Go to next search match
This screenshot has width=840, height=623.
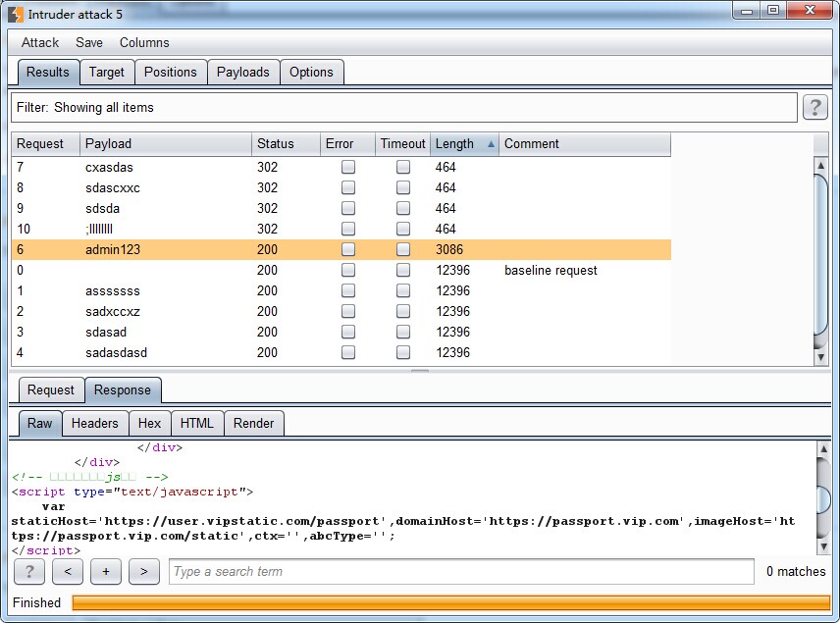tap(144, 572)
